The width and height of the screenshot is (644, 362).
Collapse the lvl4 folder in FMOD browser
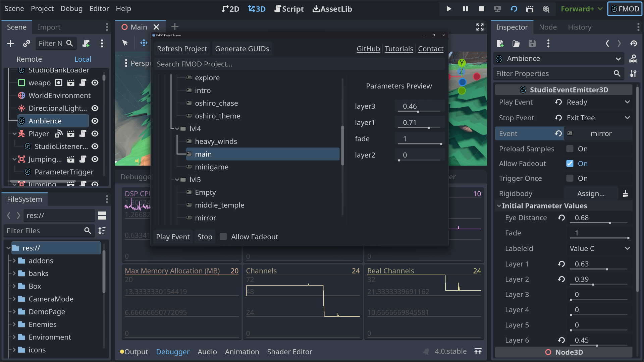tap(177, 129)
